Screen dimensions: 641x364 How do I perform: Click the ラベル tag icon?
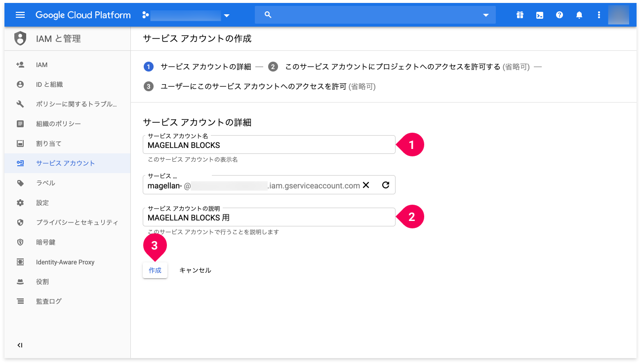(x=20, y=183)
